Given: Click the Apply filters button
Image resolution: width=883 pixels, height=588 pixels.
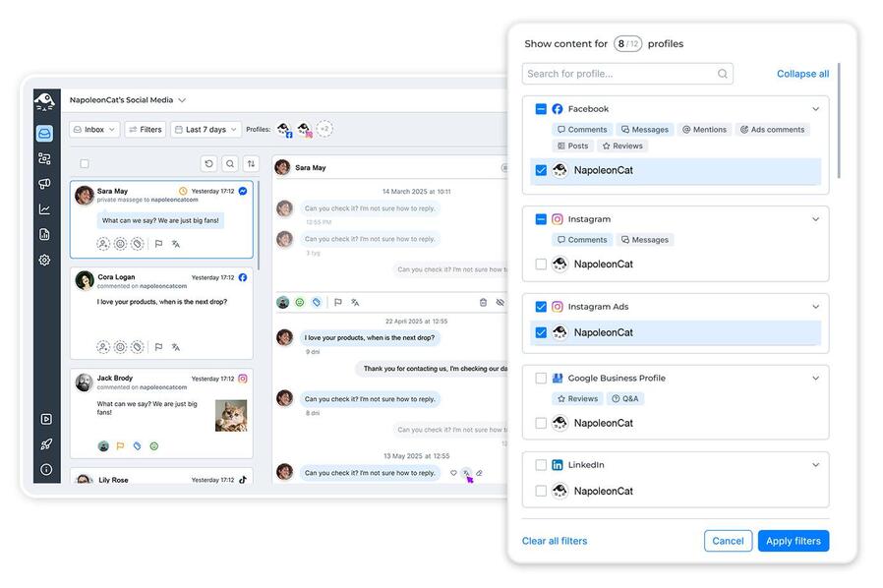Looking at the screenshot, I should pos(794,541).
